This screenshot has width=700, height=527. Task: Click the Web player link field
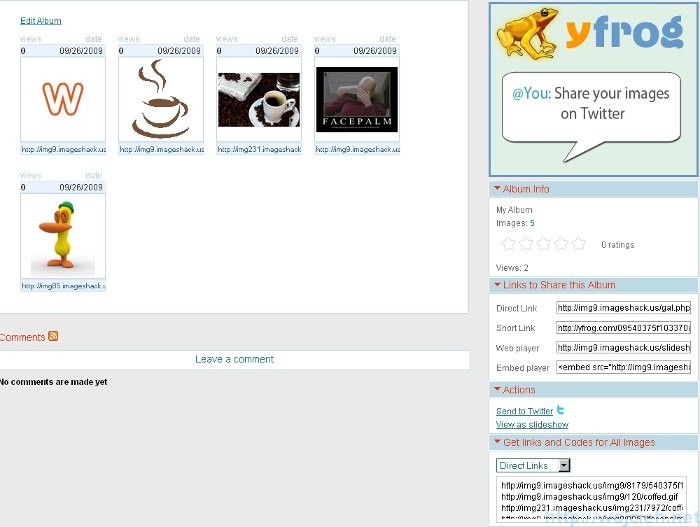point(624,347)
